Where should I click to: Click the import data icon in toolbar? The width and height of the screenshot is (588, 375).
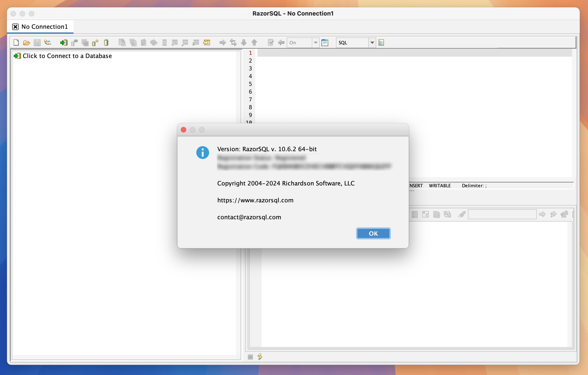tap(65, 42)
